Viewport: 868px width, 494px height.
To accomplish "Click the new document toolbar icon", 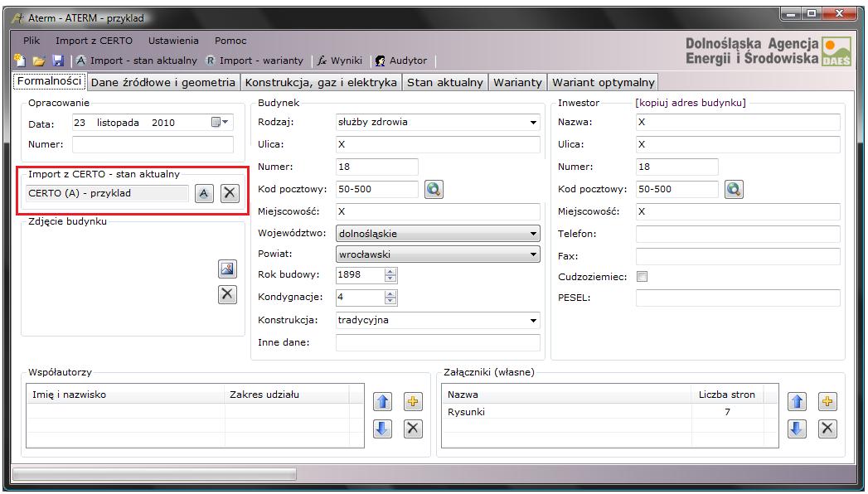I will pos(20,61).
